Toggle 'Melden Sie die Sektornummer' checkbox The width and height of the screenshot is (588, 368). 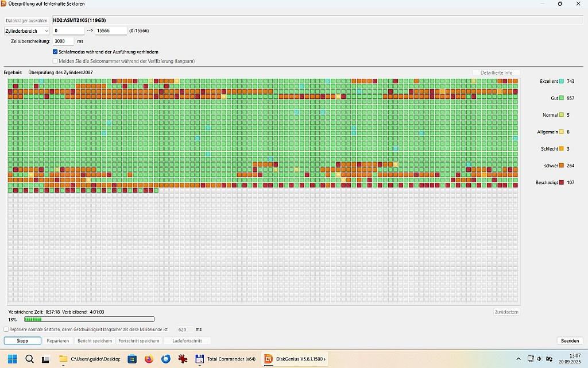coord(55,61)
